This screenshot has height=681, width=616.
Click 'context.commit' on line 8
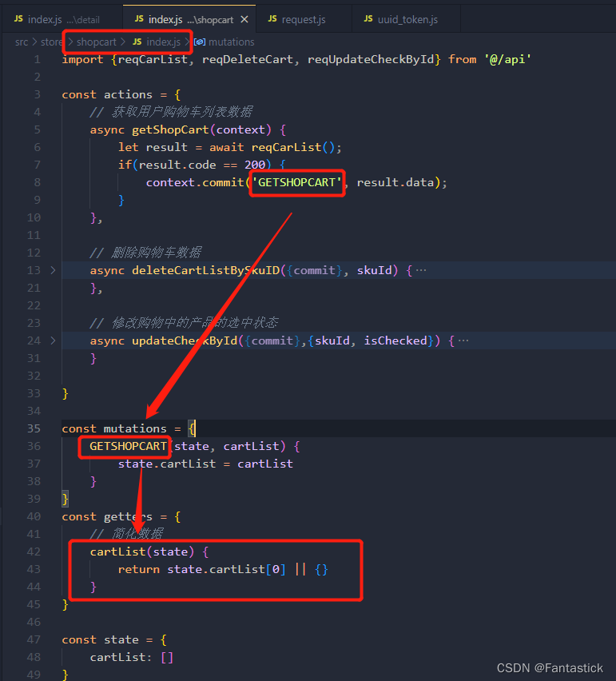point(195,182)
